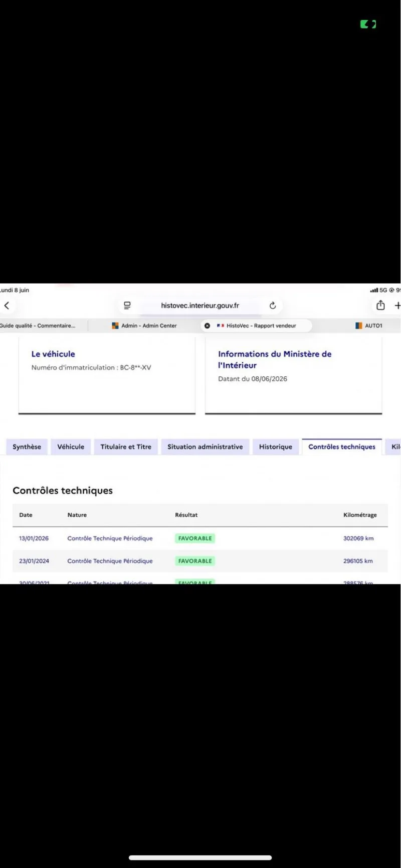The width and height of the screenshot is (401, 868).
Task: Click the 296105 km mileage value
Action: pos(358,561)
